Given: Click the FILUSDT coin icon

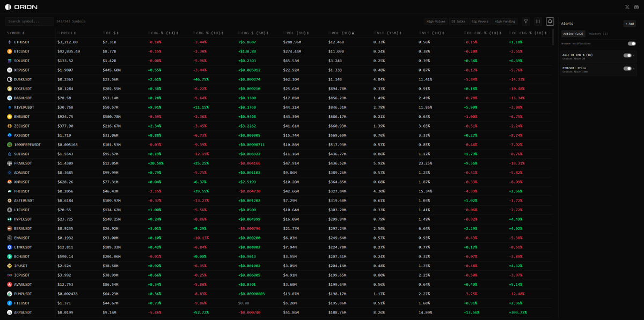Looking at the screenshot, I should tap(10, 303).
